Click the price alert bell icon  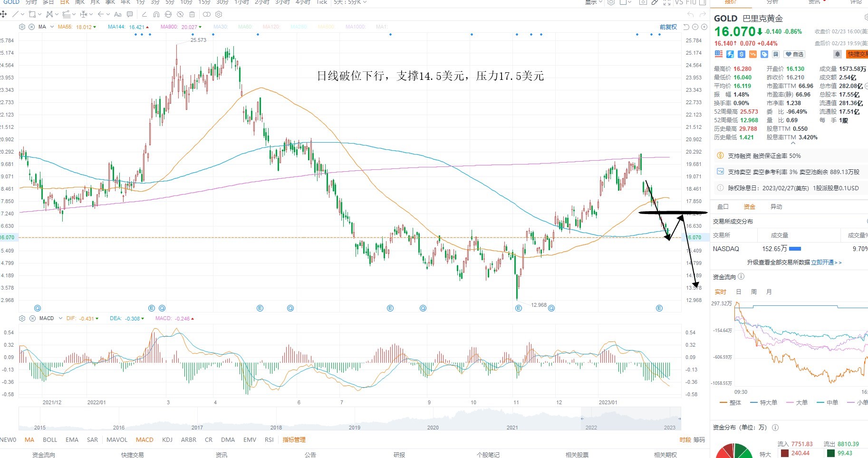point(838,54)
